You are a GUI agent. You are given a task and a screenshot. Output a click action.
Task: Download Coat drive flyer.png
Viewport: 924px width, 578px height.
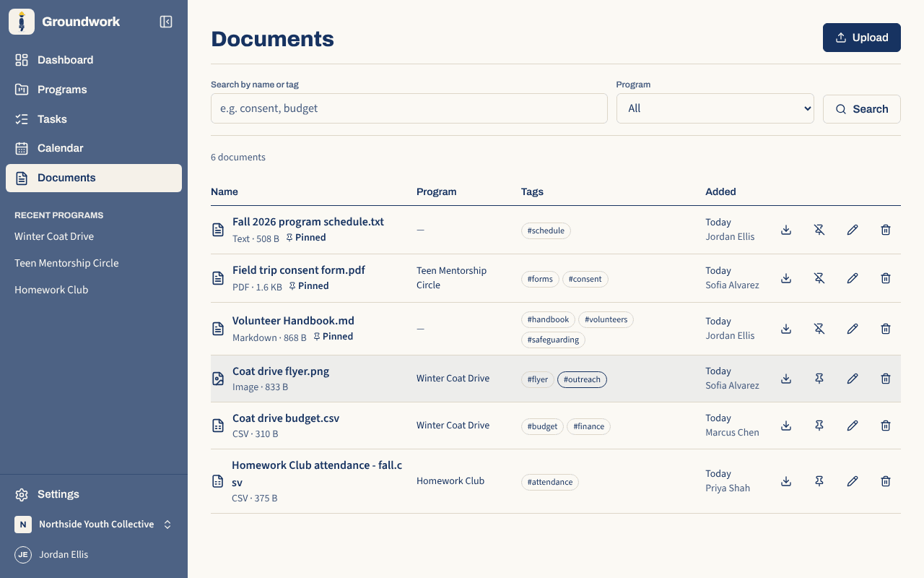[786, 379]
